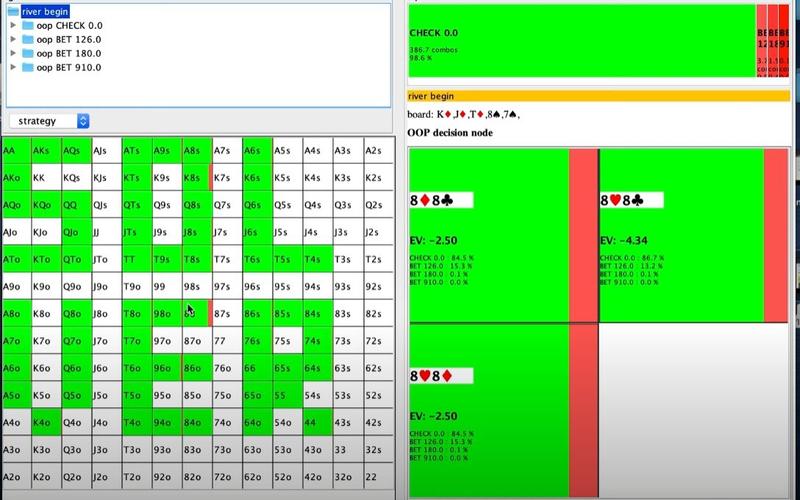Select the K2s hand cell

click(x=379, y=178)
